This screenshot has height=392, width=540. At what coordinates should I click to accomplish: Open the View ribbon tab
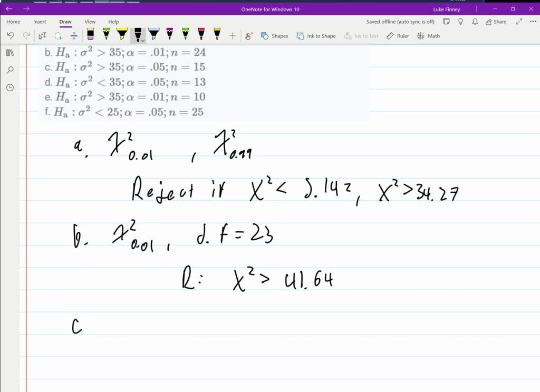(90, 22)
